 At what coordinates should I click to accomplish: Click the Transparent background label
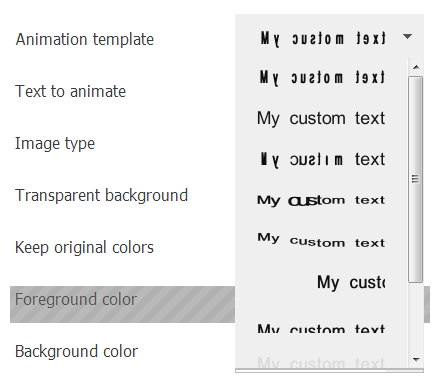pyautogui.click(x=102, y=196)
